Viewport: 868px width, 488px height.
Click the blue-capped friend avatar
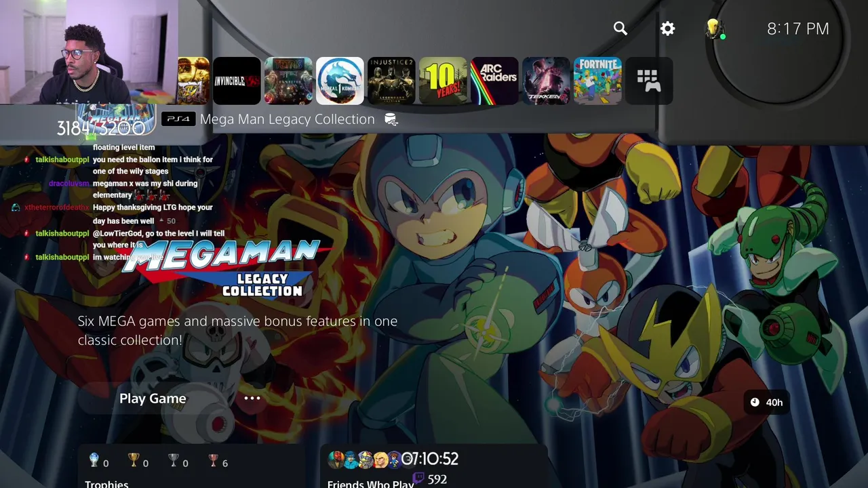351,460
